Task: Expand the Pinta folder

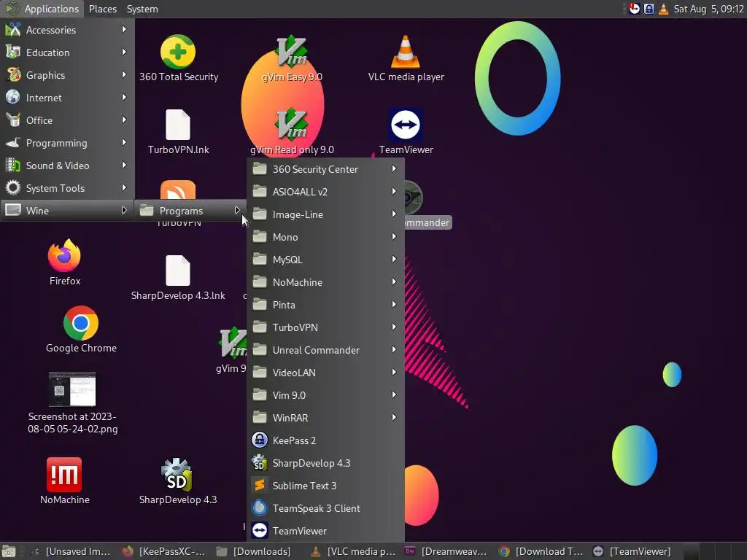Action: pyautogui.click(x=325, y=305)
